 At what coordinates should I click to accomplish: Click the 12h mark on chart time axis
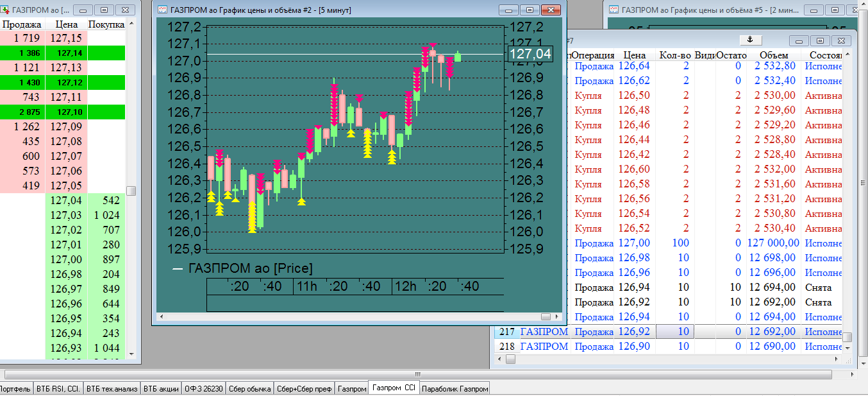point(406,286)
